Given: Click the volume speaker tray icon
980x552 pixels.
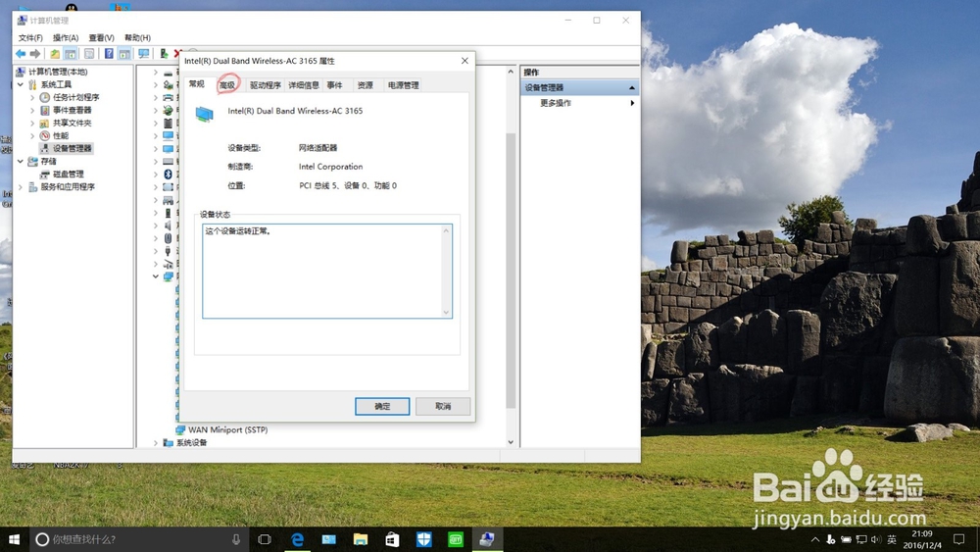Looking at the screenshot, I should pyautogui.click(x=875, y=539).
